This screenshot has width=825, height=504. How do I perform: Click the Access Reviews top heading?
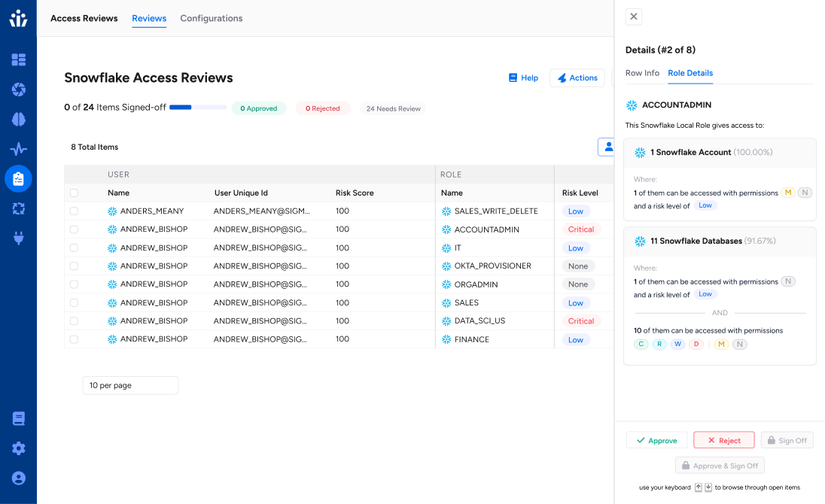point(84,18)
